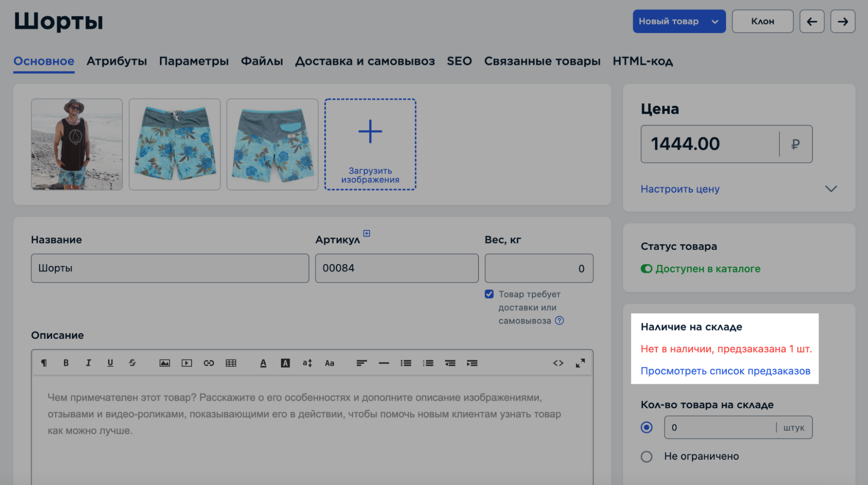Open the HTML-код tab
868x485 pixels.
pyautogui.click(x=643, y=61)
